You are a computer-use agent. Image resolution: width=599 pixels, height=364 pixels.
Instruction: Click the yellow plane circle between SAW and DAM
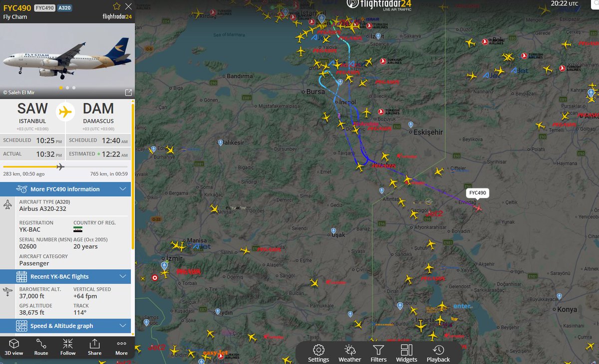pyautogui.click(x=64, y=112)
